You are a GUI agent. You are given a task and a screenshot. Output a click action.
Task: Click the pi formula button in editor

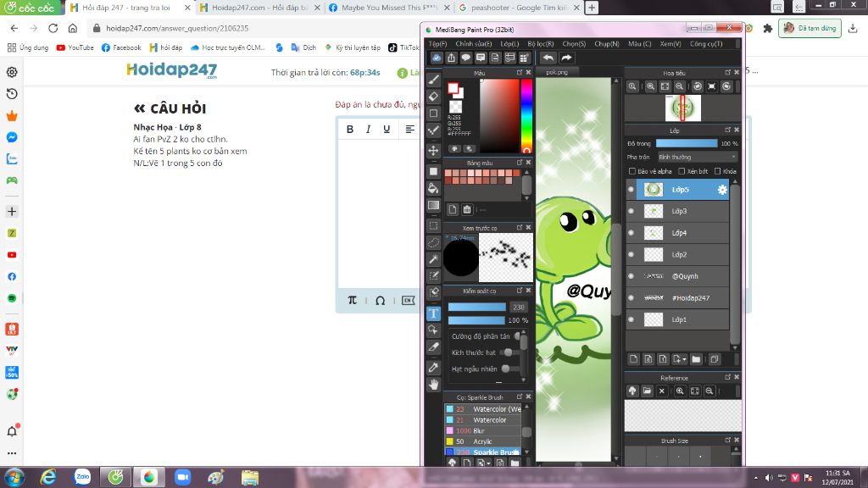352,300
